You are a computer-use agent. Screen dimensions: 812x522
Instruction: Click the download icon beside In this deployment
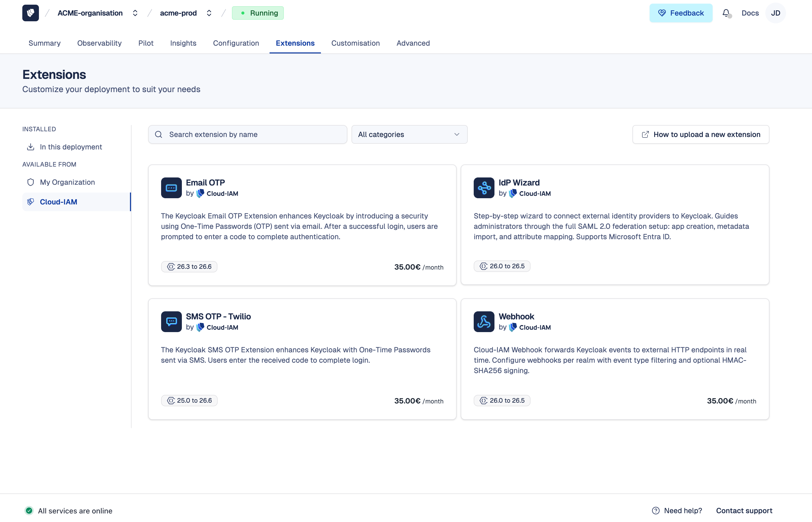coord(31,147)
